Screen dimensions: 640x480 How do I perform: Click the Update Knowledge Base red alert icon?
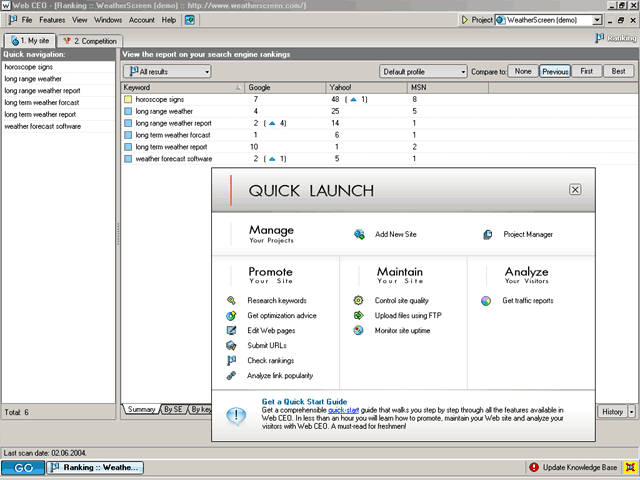pyautogui.click(x=533, y=467)
